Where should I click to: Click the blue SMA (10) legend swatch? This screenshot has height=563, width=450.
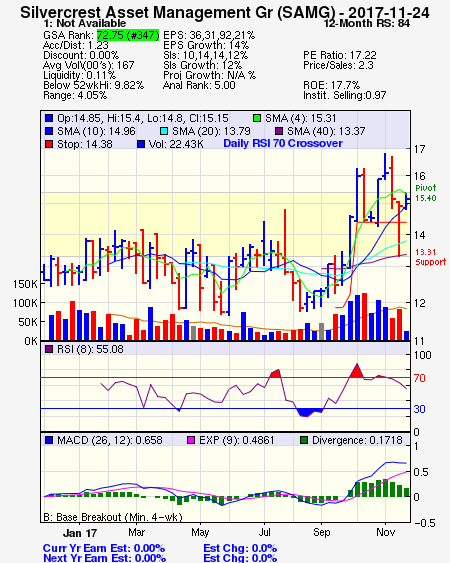coord(49,131)
